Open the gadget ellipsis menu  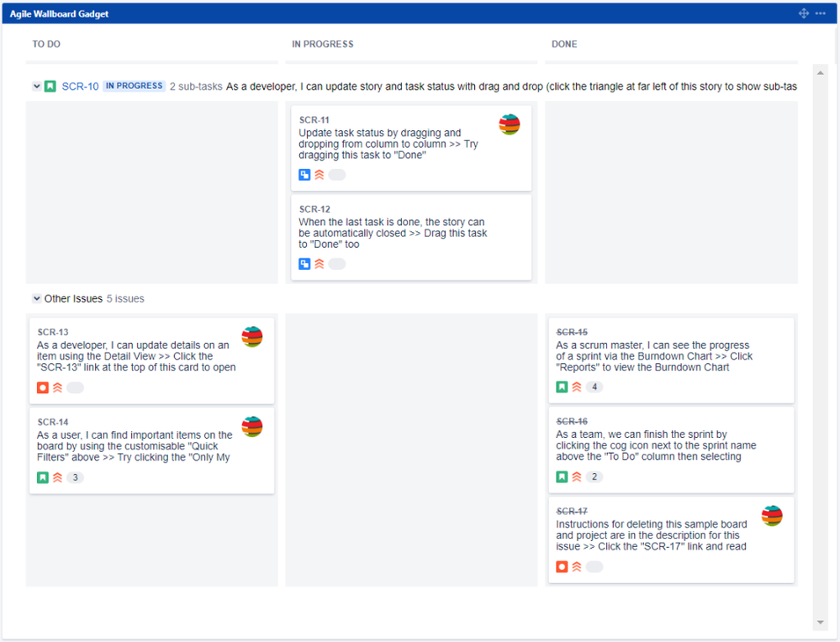click(x=822, y=13)
